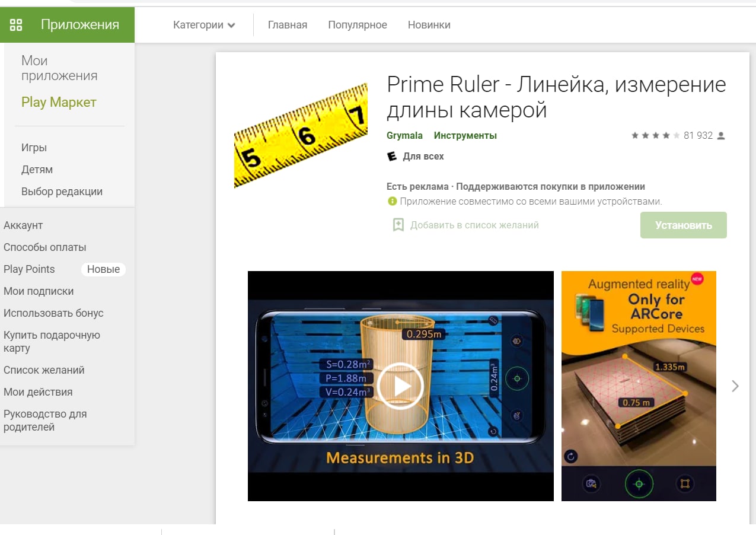Click Купить подарочную карту link
Viewport: 756px width, 535px height.
[52, 342]
